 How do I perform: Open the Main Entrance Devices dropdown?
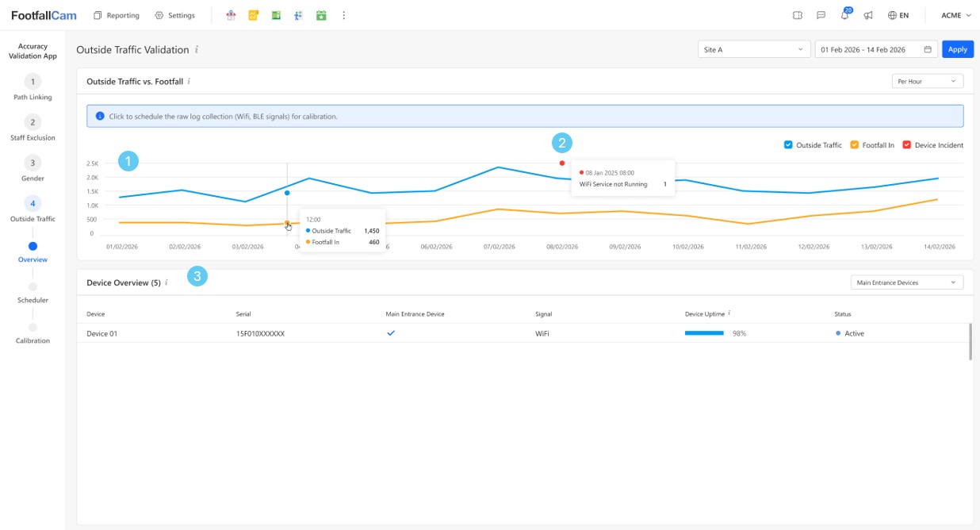(906, 282)
